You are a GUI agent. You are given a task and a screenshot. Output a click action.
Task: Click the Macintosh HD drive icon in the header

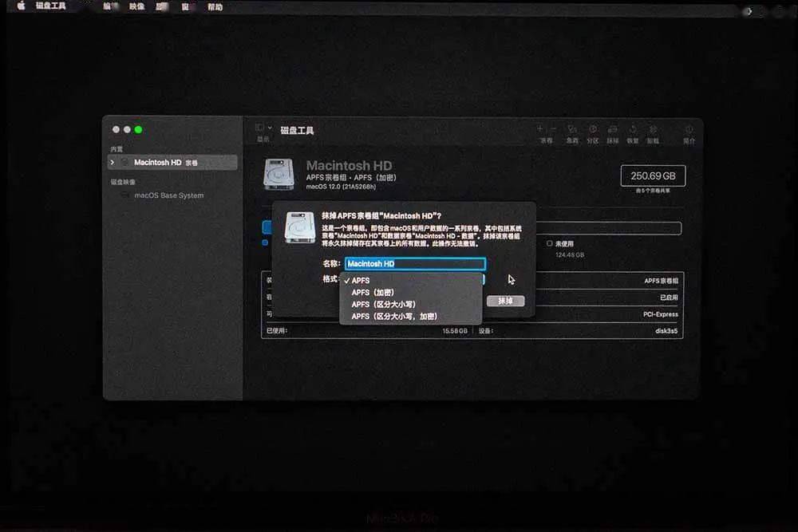pos(279,175)
